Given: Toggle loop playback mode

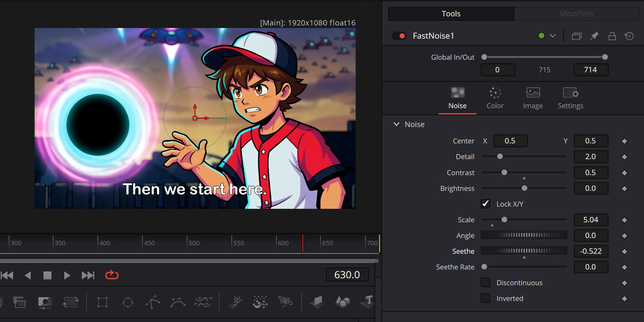Looking at the screenshot, I should point(112,275).
